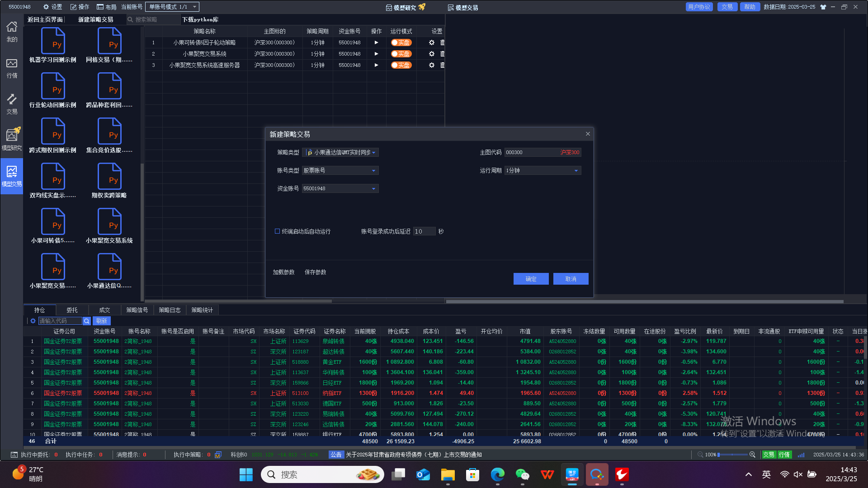Viewport: 868px width, 488px height.
Task: Click the 100% zoom slider in the status bar
Action: pyautogui.click(x=732, y=455)
